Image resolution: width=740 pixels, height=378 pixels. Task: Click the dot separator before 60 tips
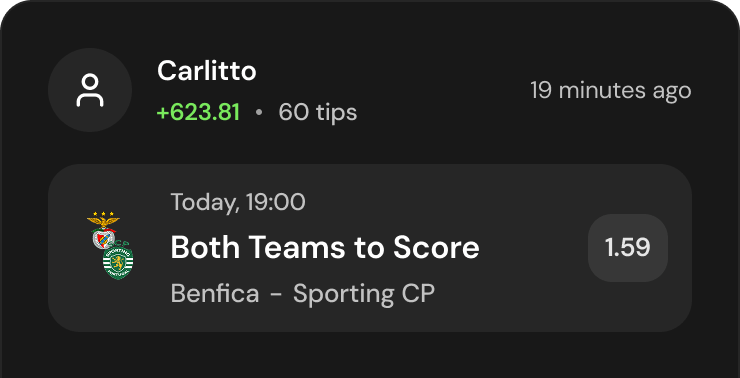point(259,113)
